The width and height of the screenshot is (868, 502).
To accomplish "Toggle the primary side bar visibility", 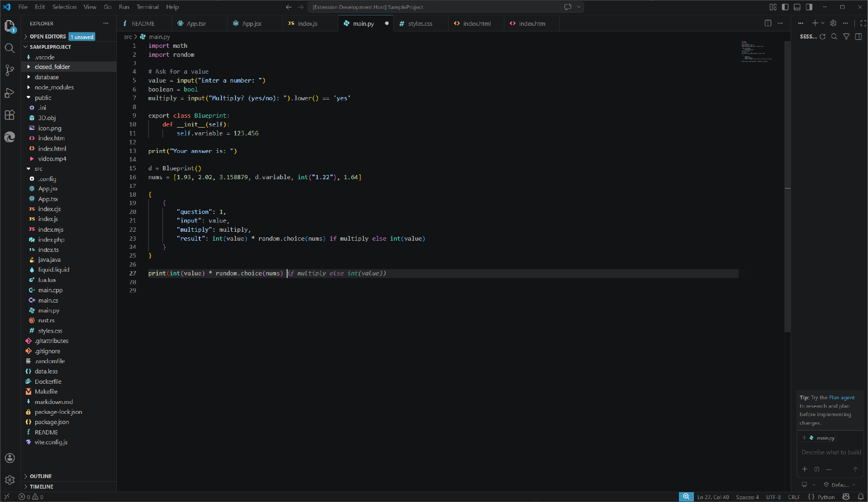I will [x=785, y=7].
